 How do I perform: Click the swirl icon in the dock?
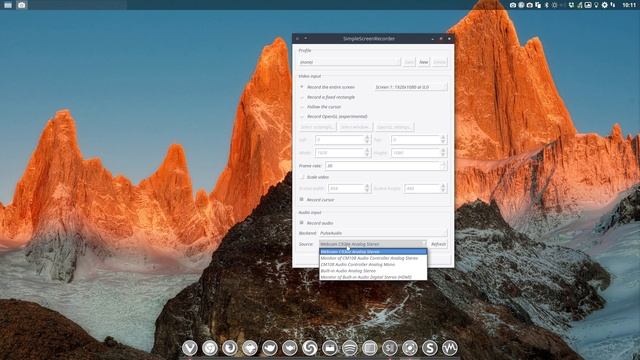[x=310, y=348]
